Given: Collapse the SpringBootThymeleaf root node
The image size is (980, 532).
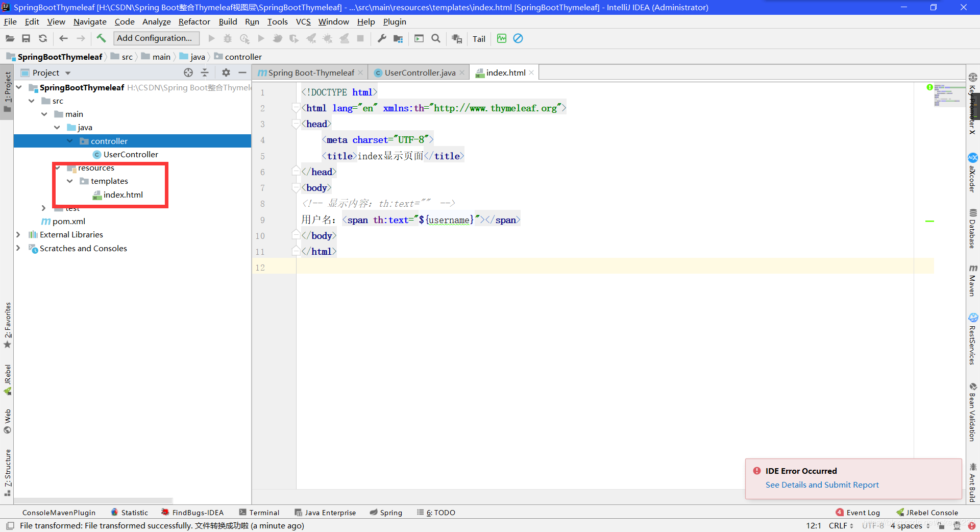Looking at the screenshot, I should point(19,87).
